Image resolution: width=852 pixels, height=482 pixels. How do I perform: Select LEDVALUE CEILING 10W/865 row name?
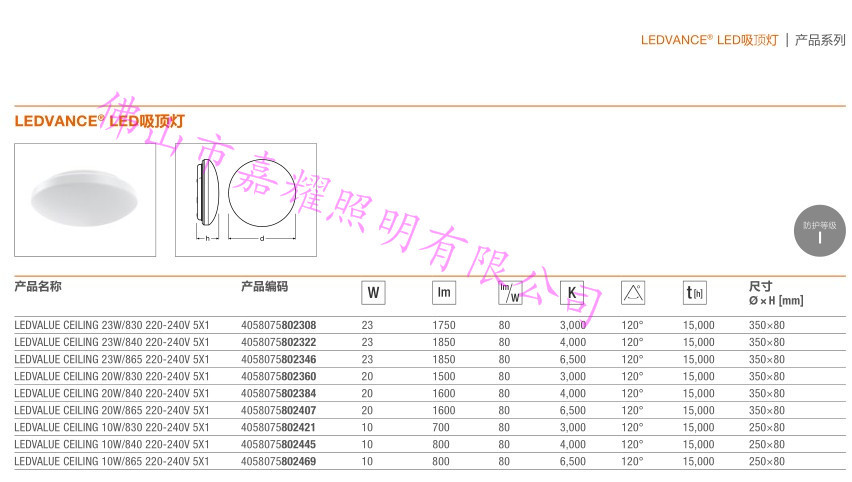tap(112, 461)
